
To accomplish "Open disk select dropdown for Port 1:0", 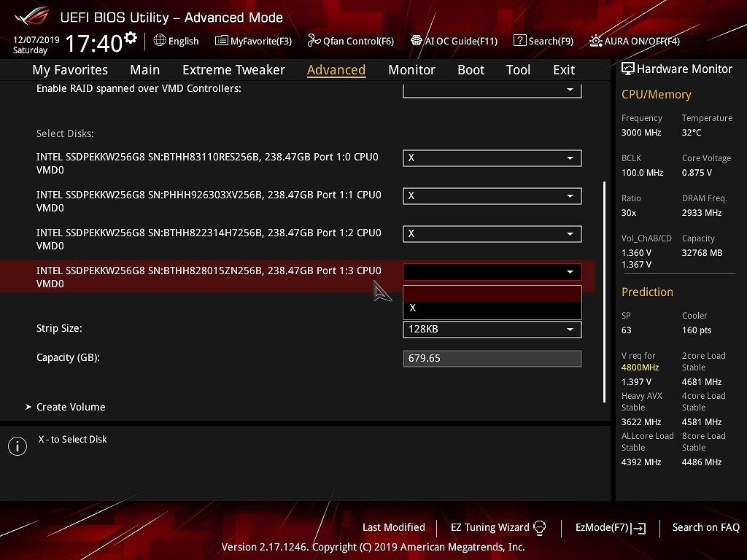I will click(492, 158).
